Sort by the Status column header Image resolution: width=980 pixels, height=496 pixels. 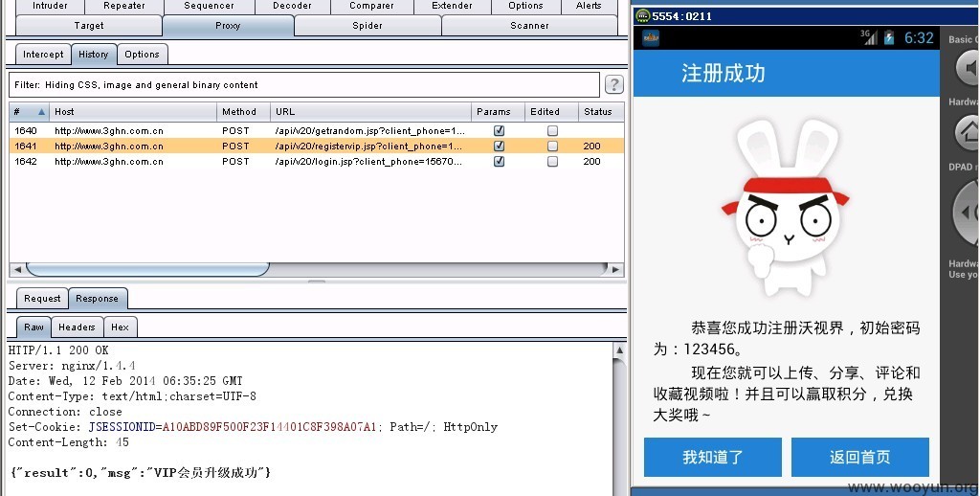pos(601,112)
